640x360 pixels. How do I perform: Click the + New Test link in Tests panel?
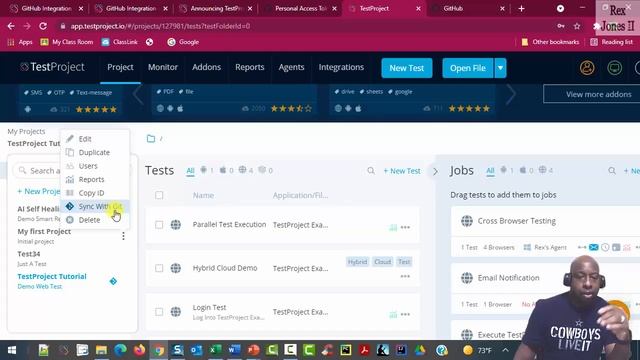[x=402, y=171]
